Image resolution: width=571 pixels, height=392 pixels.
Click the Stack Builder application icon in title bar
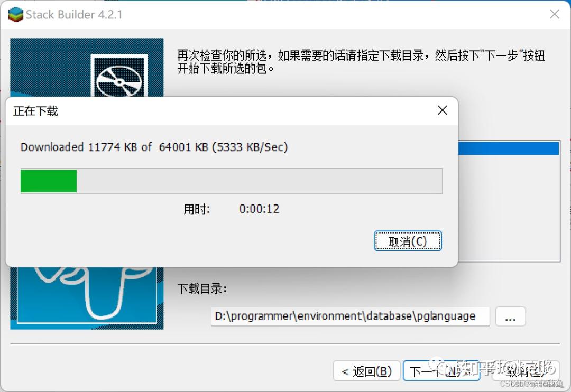coord(15,14)
